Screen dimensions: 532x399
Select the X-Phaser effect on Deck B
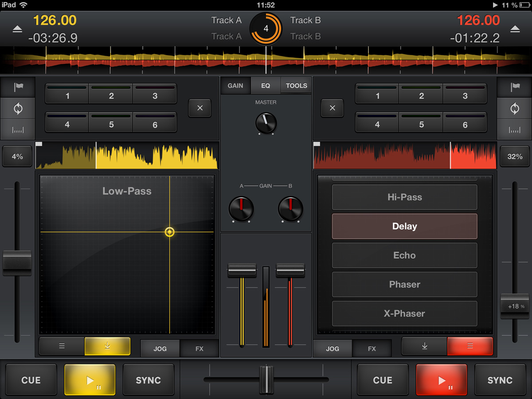pyautogui.click(x=404, y=313)
